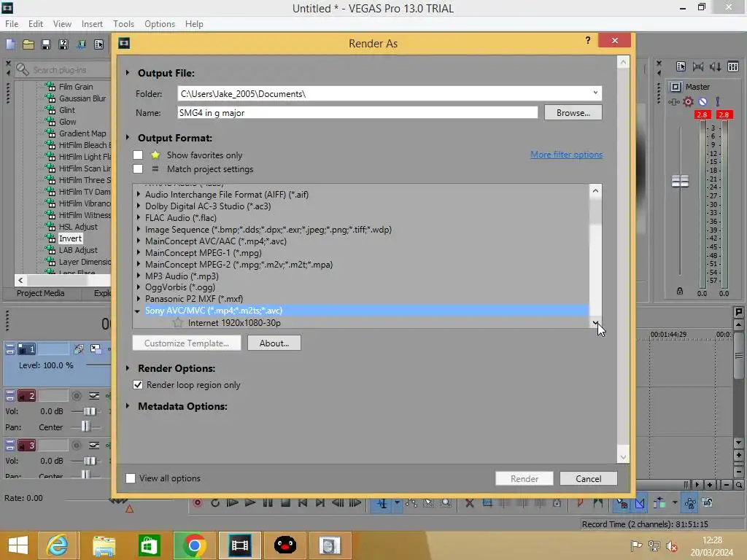The width and height of the screenshot is (747, 560).
Task: Click the Browse... button
Action: (x=573, y=113)
